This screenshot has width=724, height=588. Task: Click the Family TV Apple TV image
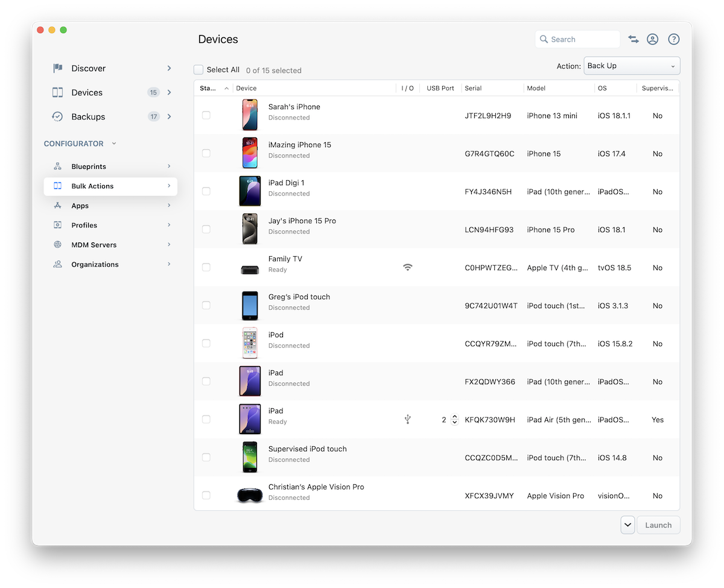250,270
